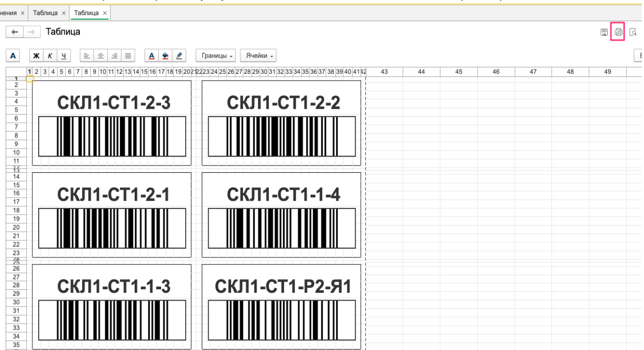644x350 pixels.
Task: Print the table with the printer icon
Action: [x=618, y=32]
